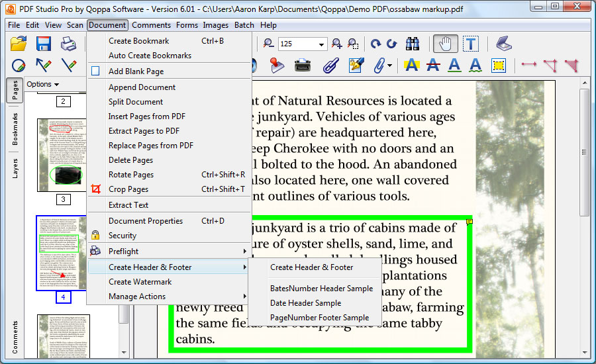The image size is (596, 364).
Task: Select the rubber stamp tool
Action: [277, 66]
